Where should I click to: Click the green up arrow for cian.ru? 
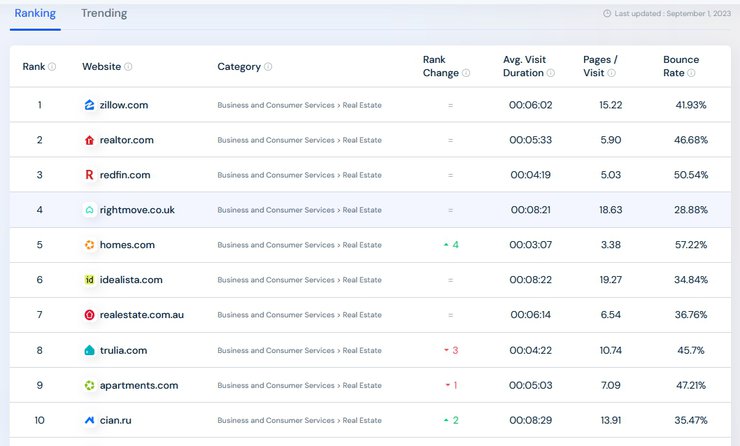tap(446, 420)
